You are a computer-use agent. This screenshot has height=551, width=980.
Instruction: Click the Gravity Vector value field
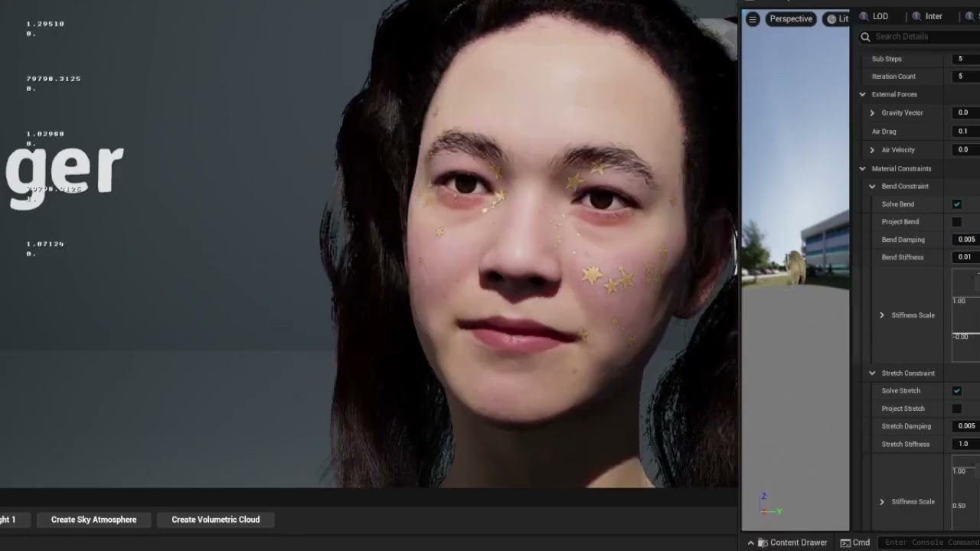[x=966, y=112]
